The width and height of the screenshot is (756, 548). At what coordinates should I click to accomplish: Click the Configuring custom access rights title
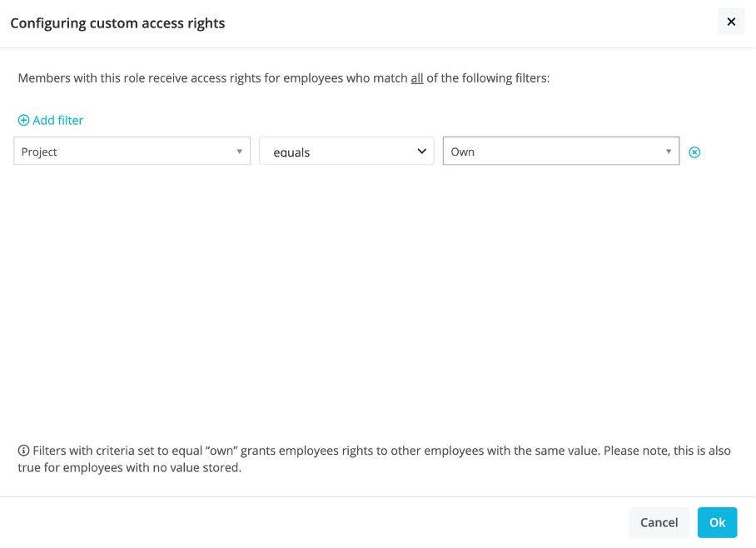pyautogui.click(x=117, y=23)
